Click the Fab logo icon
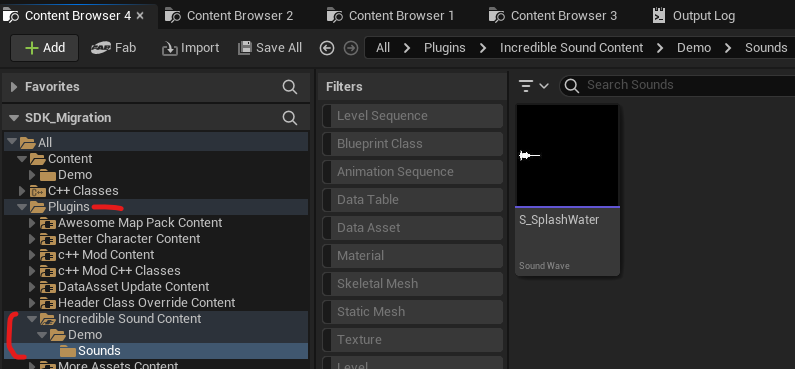 click(101, 48)
